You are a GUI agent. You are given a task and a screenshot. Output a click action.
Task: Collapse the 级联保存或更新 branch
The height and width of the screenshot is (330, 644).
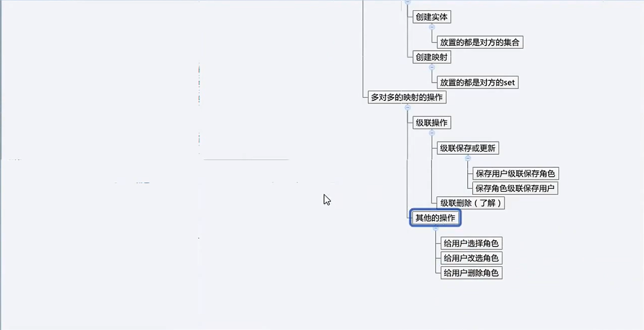pos(468,158)
